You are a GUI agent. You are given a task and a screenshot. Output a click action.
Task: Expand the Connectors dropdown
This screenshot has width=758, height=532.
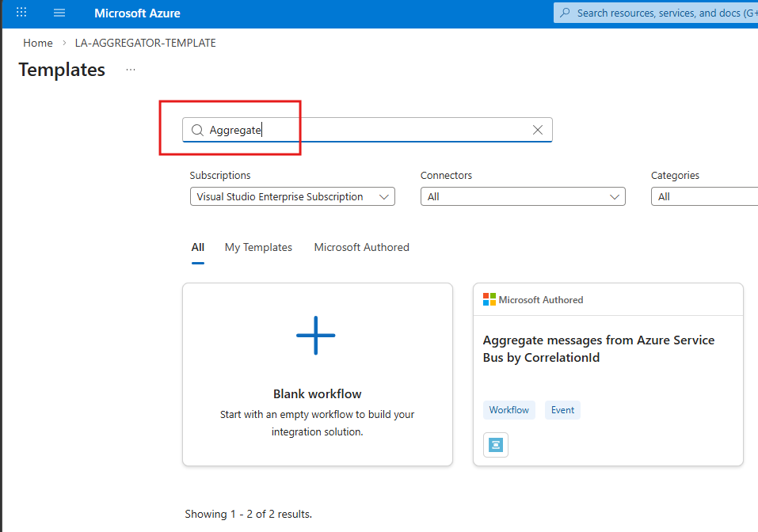click(523, 196)
